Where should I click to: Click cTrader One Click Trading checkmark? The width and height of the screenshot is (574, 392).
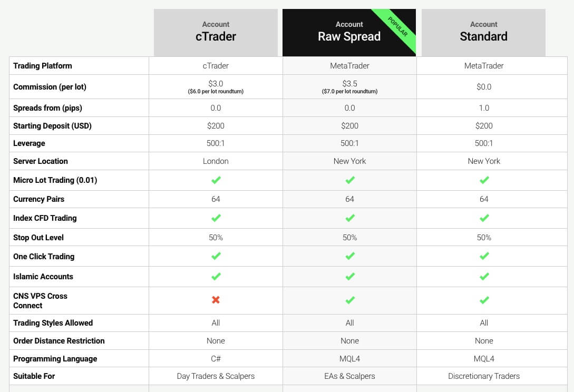(216, 257)
